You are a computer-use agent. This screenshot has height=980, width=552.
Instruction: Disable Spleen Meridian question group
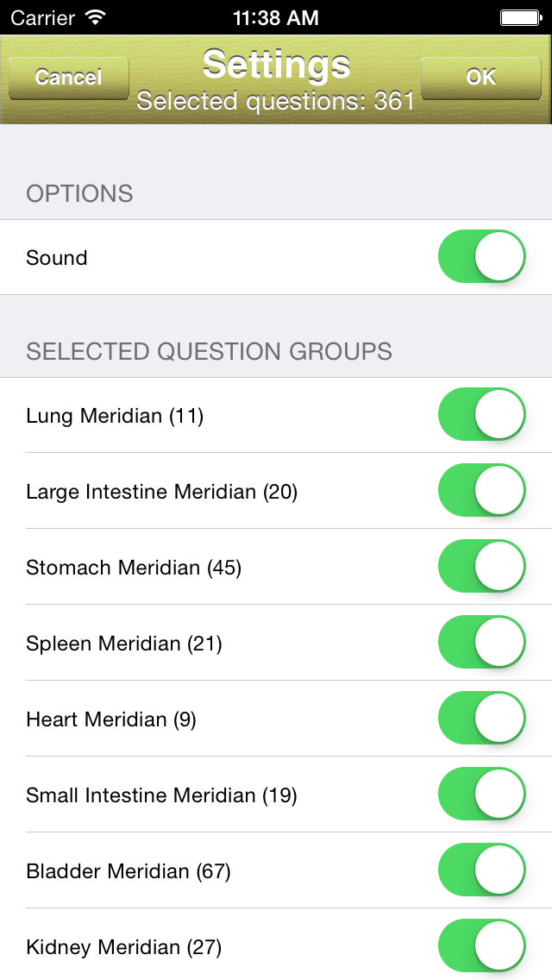(481, 643)
